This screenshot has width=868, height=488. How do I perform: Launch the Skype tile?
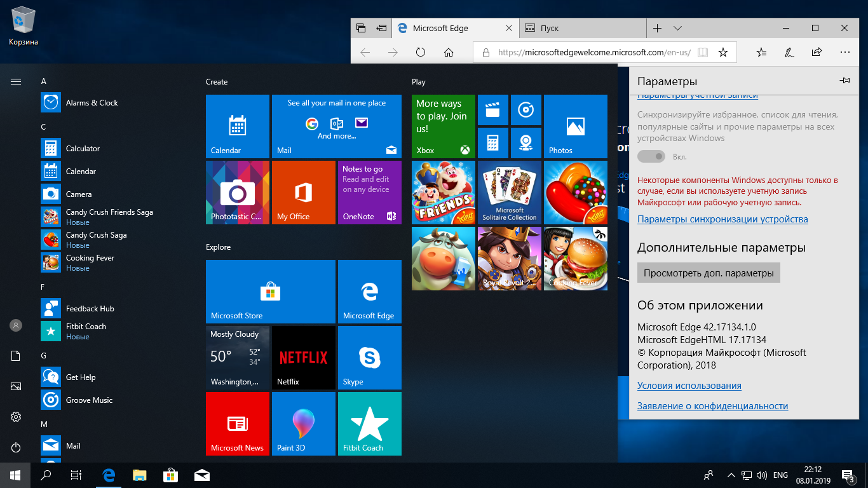tap(370, 358)
